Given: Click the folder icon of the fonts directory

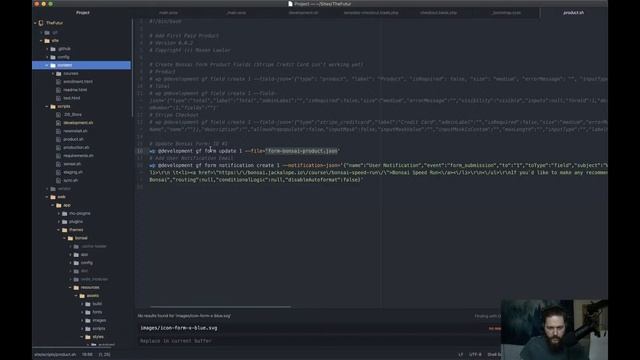Looking at the screenshot, I should pyautogui.click(x=88, y=312).
